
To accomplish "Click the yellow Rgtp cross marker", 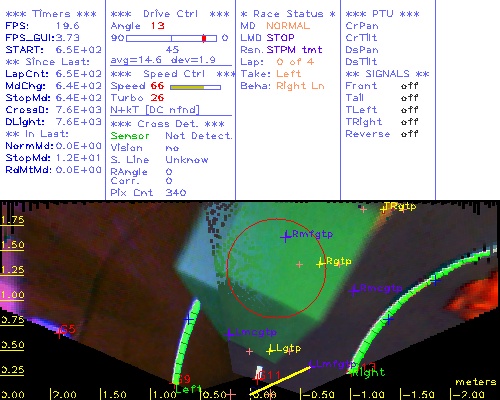I will click(x=321, y=264).
